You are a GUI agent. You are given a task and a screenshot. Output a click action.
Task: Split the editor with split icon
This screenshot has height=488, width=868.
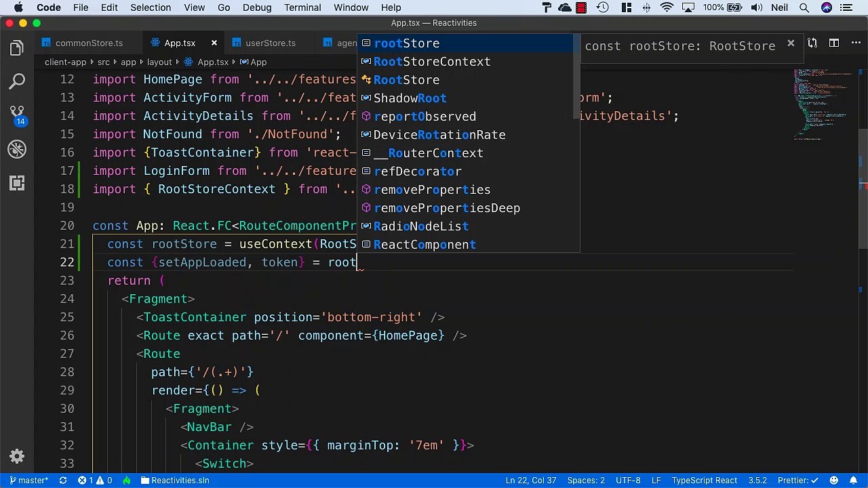(x=834, y=43)
